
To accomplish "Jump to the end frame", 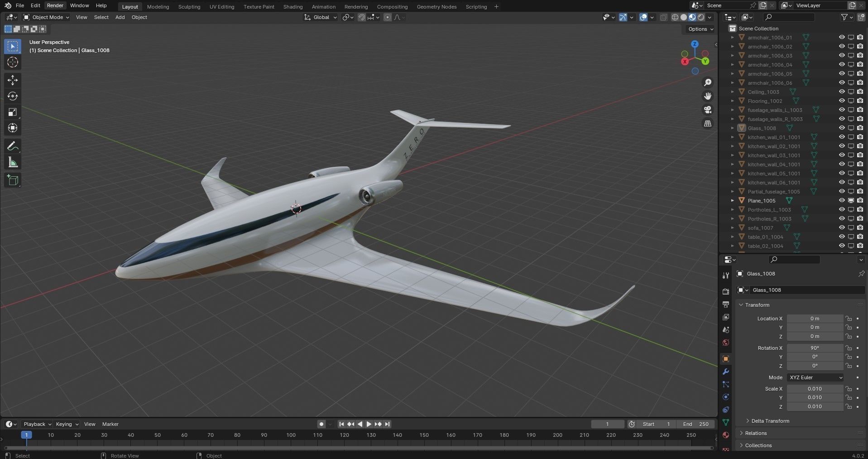I will pos(387,424).
